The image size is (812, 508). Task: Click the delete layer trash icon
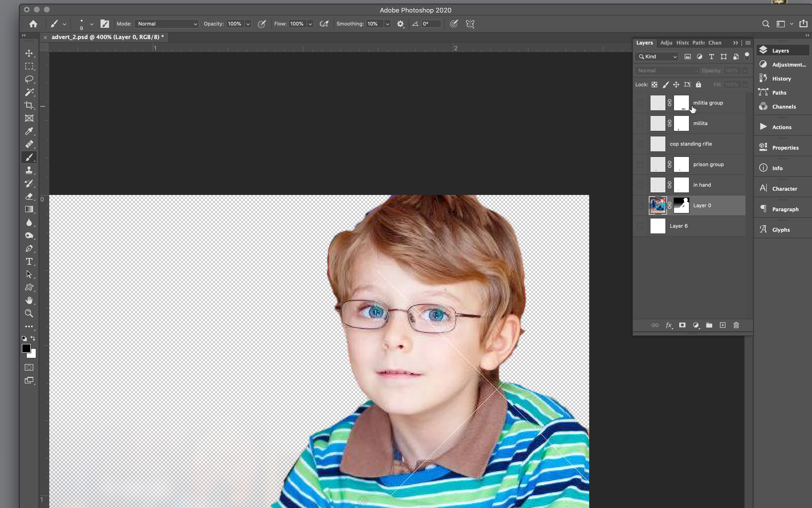point(736,325)
